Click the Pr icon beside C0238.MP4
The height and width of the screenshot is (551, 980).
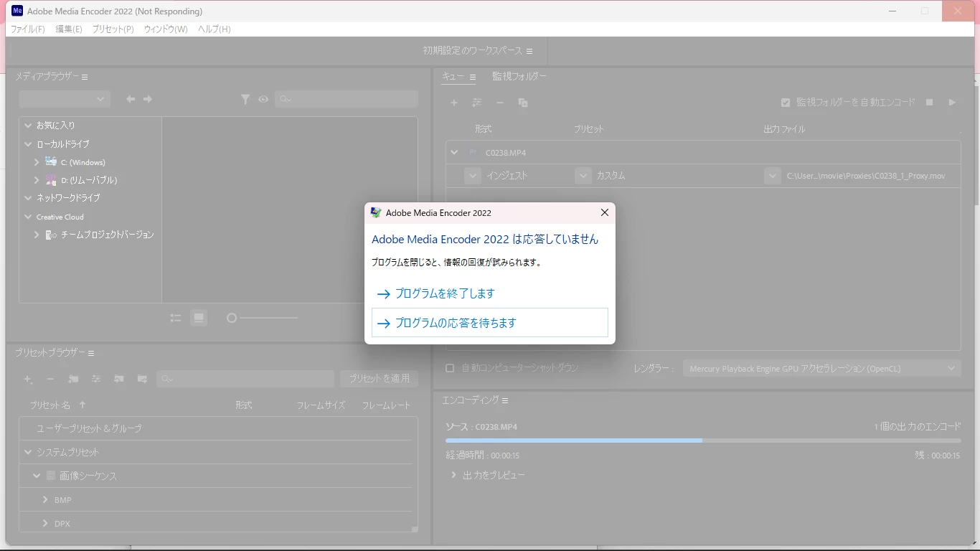(x=473, y=153)
